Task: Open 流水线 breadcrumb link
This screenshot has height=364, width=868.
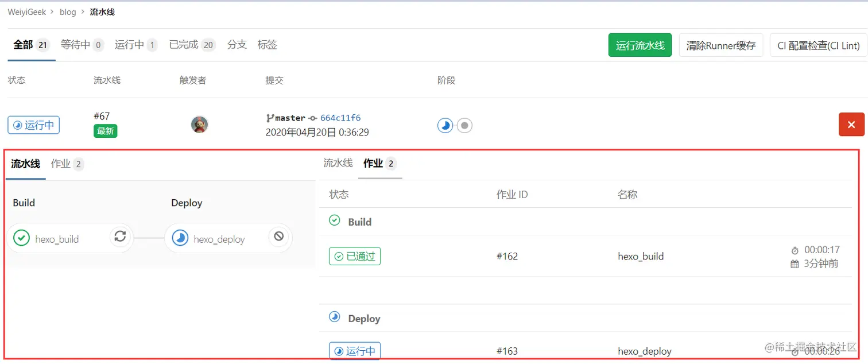Action: tap(102, 12)
